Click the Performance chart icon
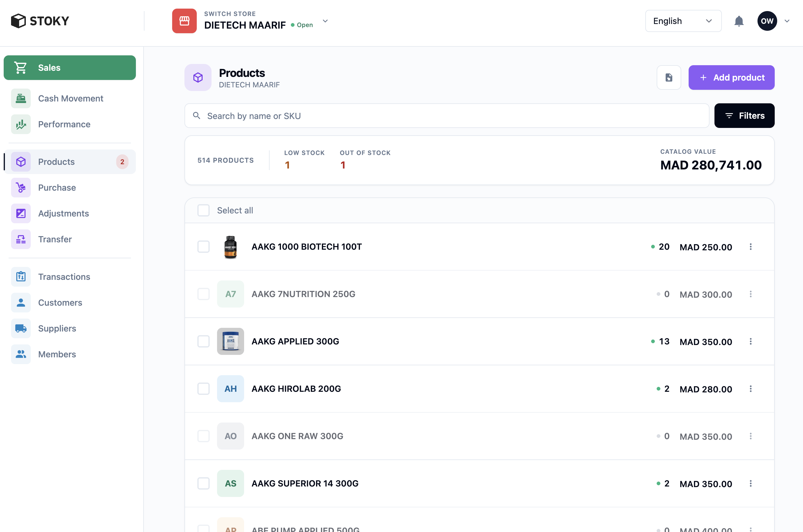Screen dimensions: 803x532 [x=21, y=124]
